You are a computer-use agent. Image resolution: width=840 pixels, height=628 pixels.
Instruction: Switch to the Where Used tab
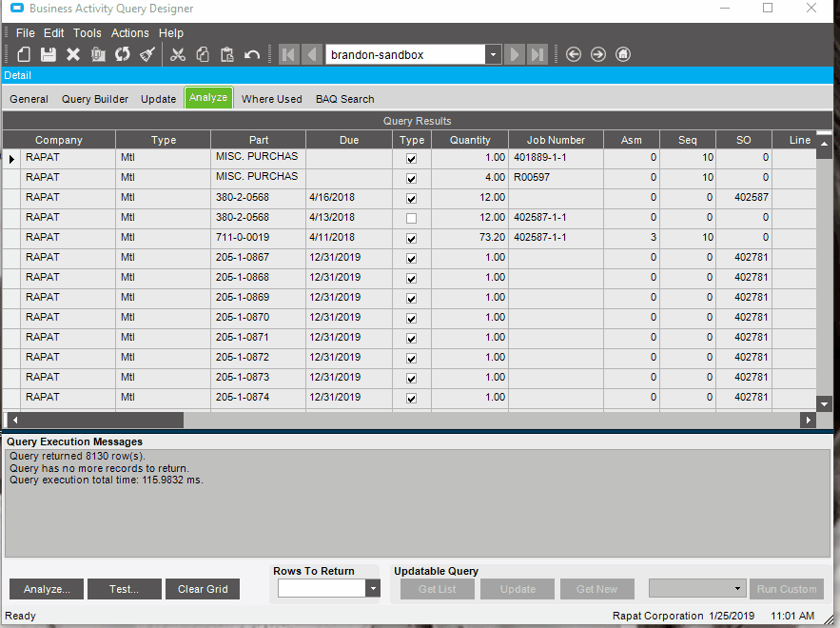tap(272, 99)
